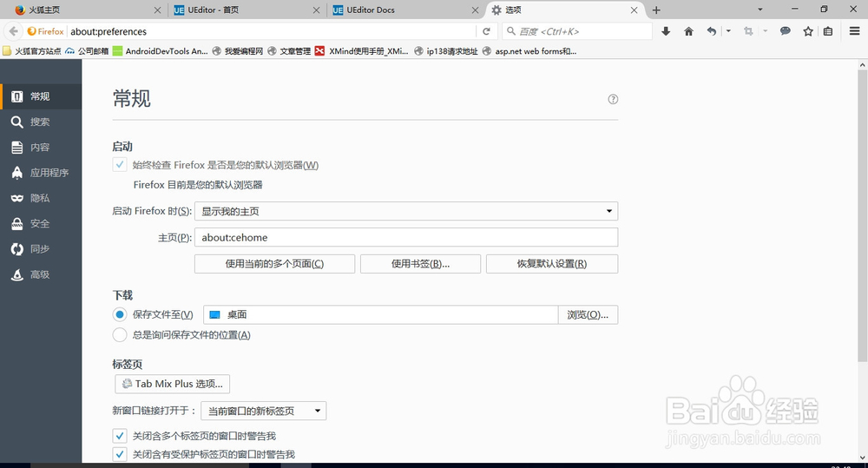
Task: Click the search magnifier icon in search box
Action: point(511,31)
